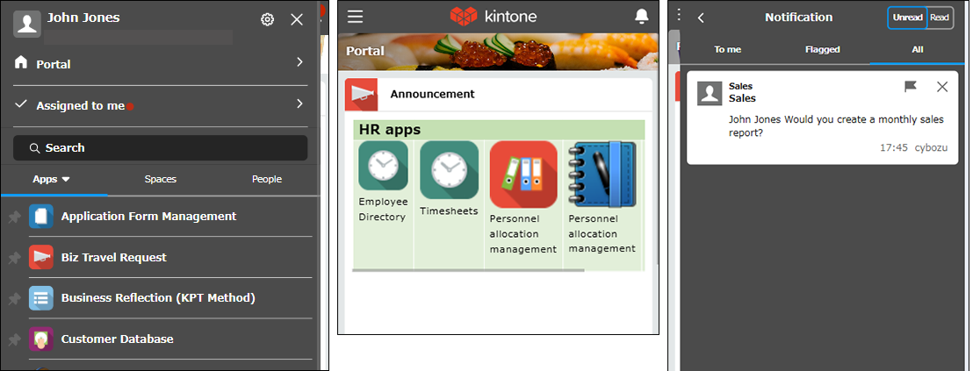Switch notifications filter to Unread
Image resolution: width=980 pixels, height=371 pixels.
coord(907,18)
